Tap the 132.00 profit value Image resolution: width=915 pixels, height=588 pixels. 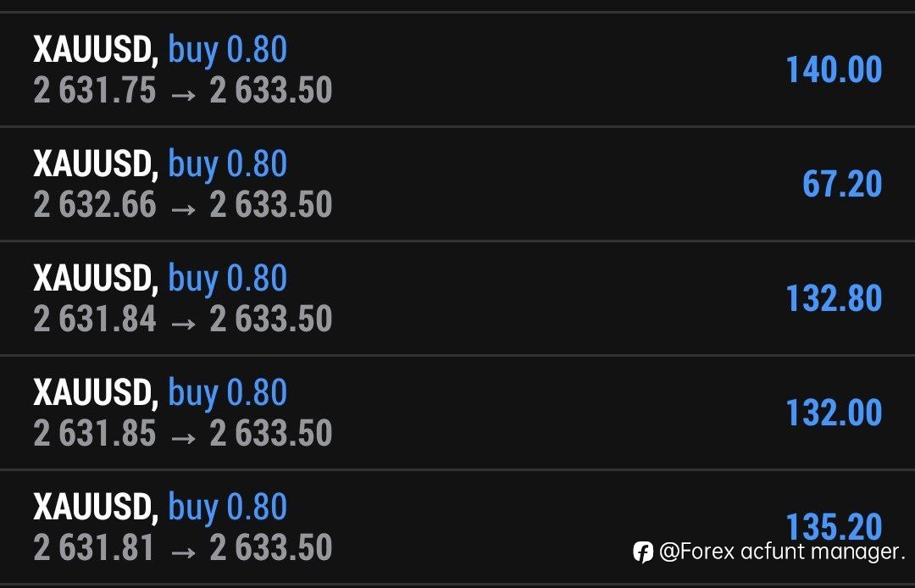pos(834,413)
